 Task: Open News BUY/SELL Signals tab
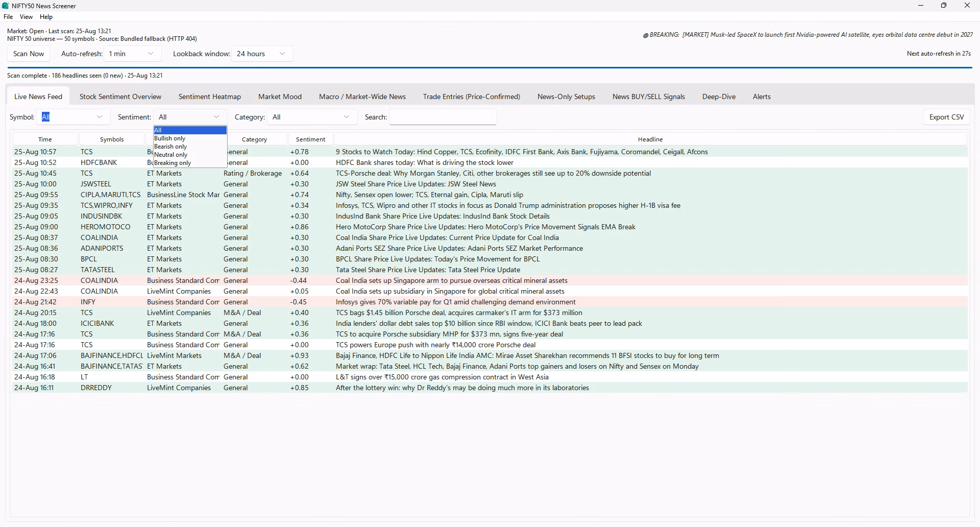tap(649, 97)
